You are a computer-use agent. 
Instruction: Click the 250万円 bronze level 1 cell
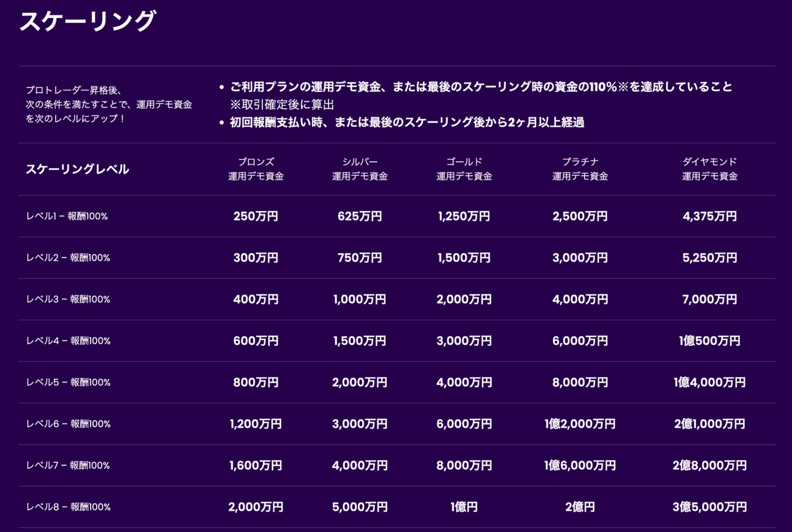click(x=256, y=216)
